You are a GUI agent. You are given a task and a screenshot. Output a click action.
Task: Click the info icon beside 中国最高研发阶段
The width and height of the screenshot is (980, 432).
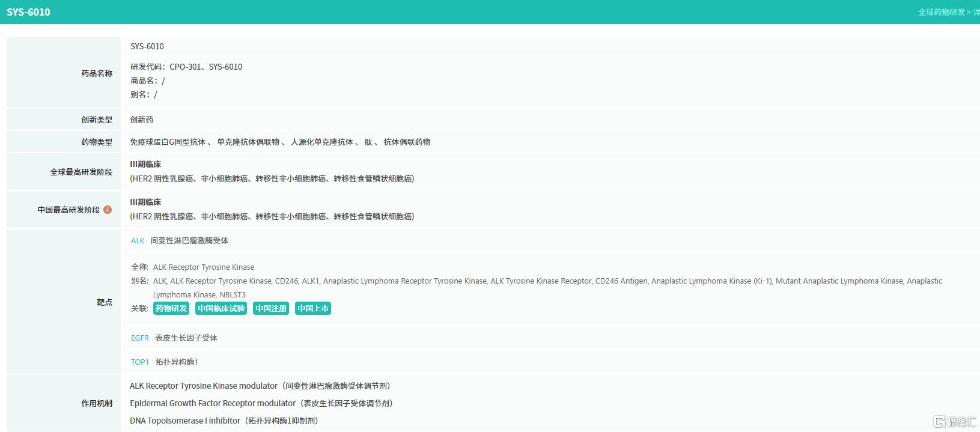(x=108, y=210)
